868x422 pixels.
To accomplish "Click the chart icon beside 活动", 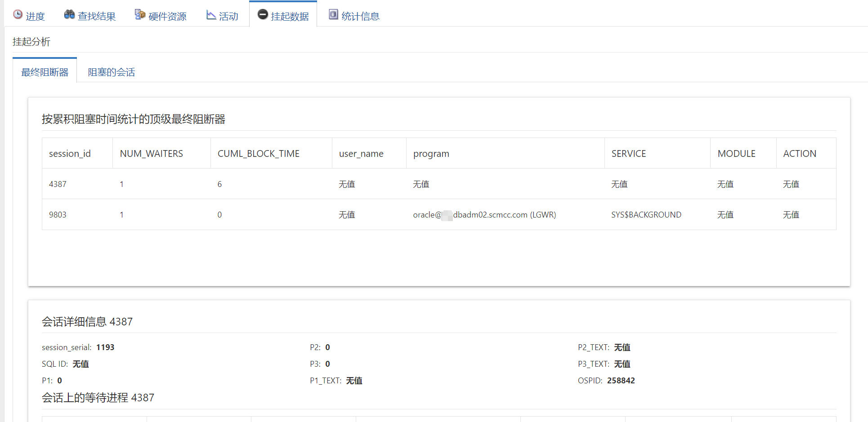I will pyautogui.click(x=211, y=15).
